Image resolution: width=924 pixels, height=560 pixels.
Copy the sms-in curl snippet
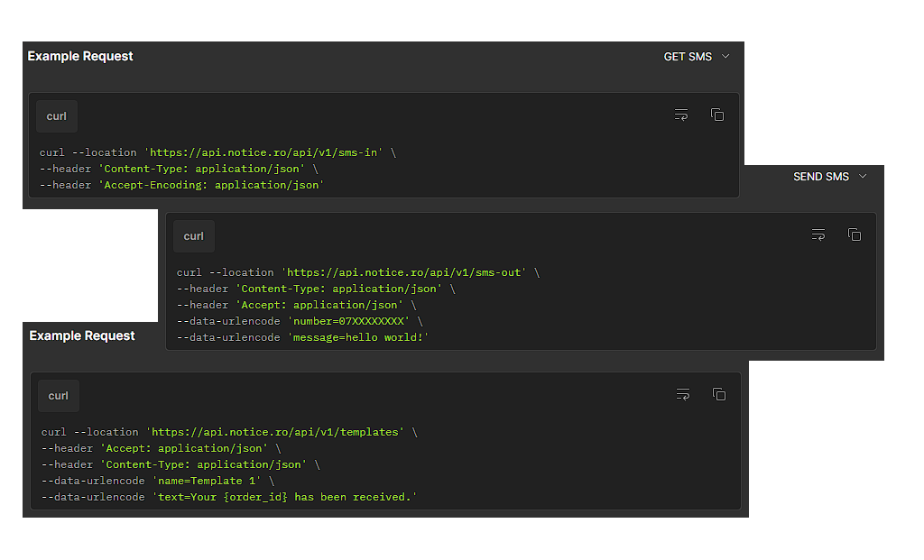click(717, 115)
